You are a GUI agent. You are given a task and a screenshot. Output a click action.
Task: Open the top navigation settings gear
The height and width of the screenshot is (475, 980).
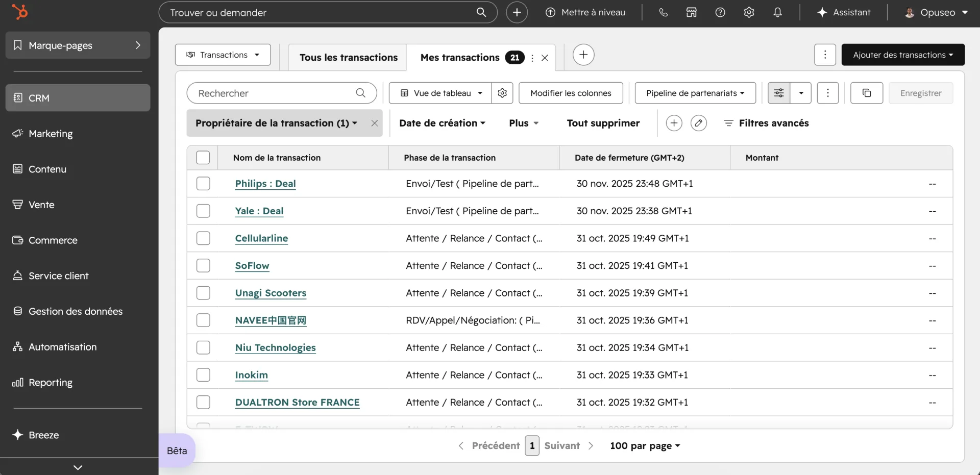749,12
